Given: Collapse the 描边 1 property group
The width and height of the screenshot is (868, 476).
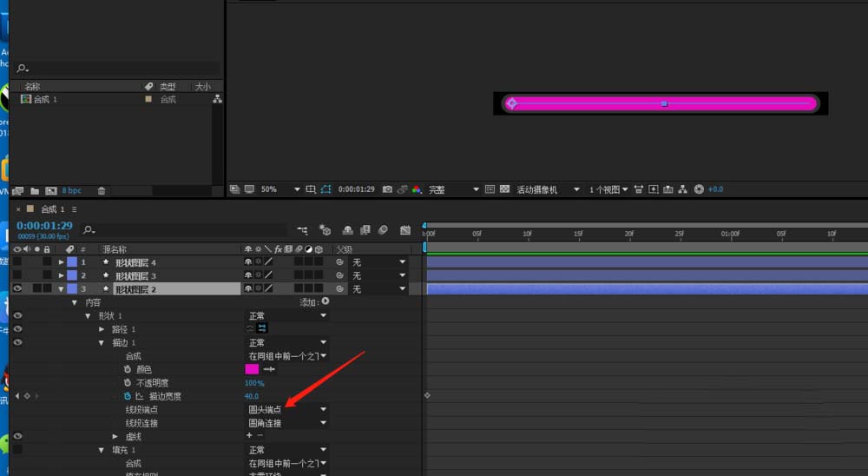Looking at the screenshot, I should 102,343.
